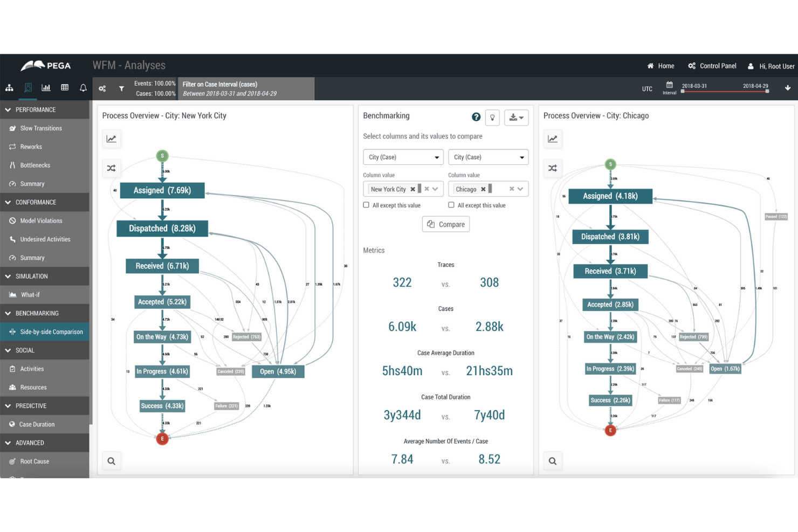Select the analysis document icon in top toolbar
Viewport: 798px width, 532px height.
click(x=27, y=87)
